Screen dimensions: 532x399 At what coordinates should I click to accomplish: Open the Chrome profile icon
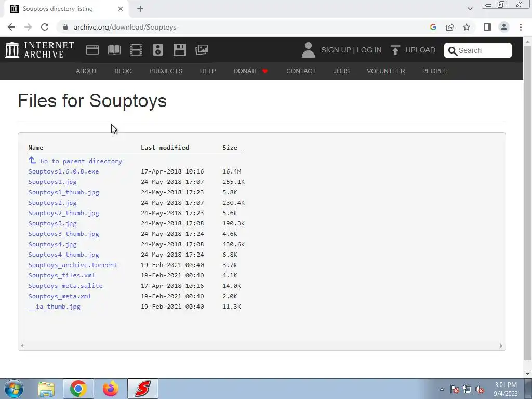pyautogui.click(x=504, y=27)
